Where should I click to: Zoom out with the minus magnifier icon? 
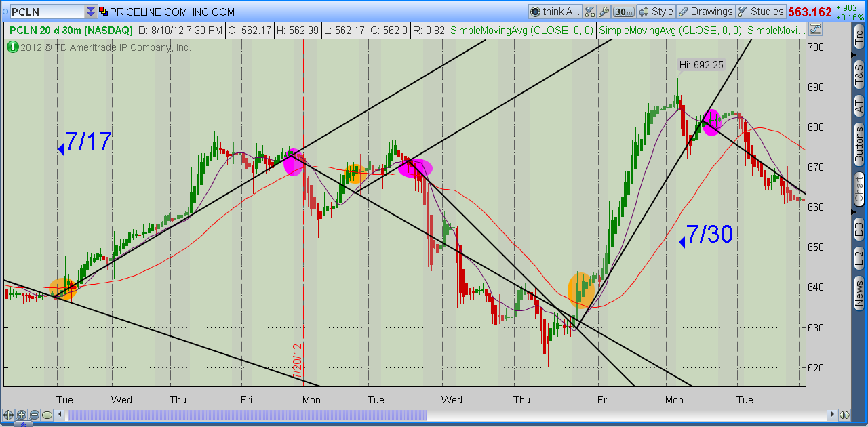point(34,415)
